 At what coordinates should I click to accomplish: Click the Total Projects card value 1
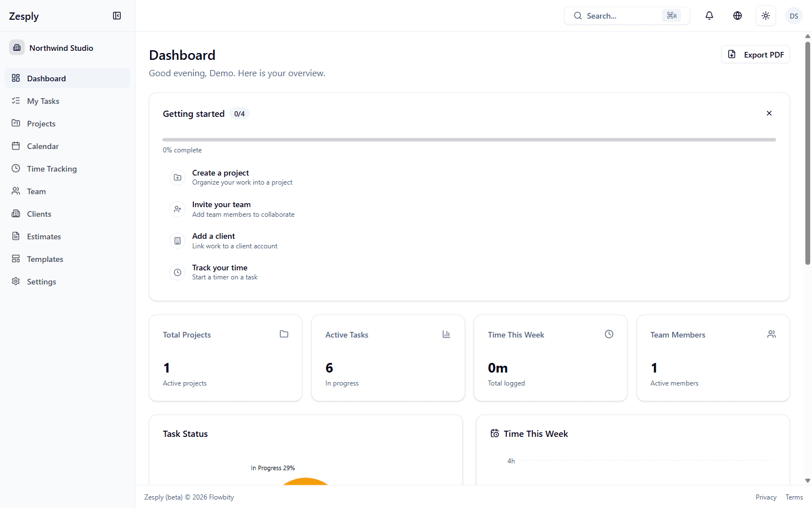[166, 368]
